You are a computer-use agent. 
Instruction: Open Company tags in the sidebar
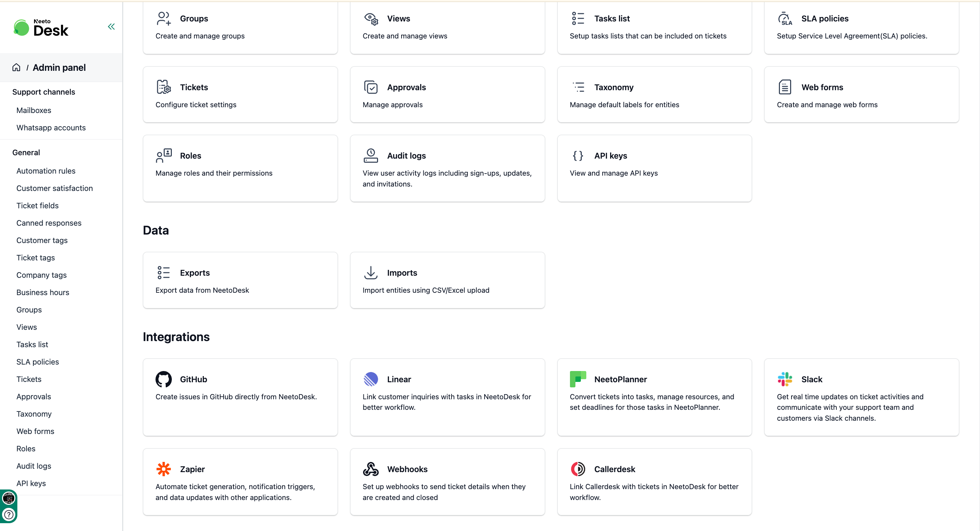pyautogui.click(x=42, y=275)
